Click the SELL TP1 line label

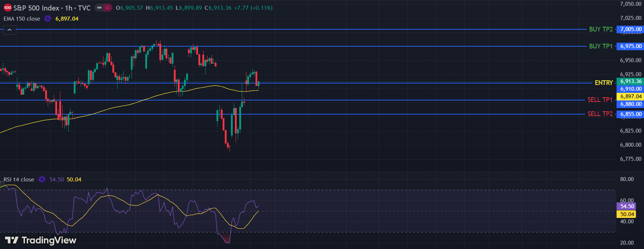tap(600, 100)
